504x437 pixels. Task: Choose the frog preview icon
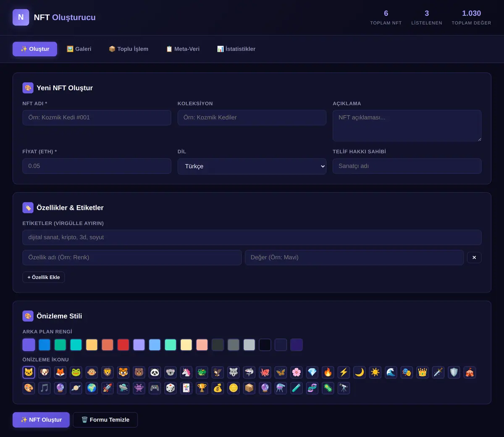(x=76, y=372)
